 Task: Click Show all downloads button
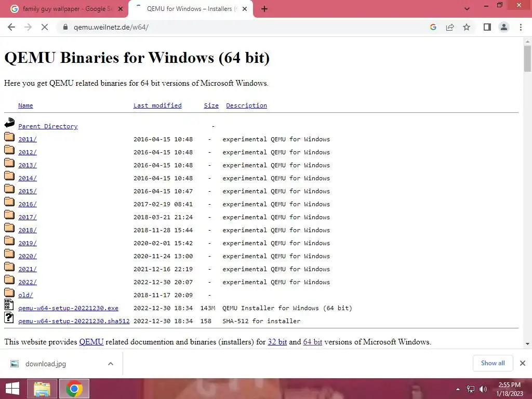point(493,363)
